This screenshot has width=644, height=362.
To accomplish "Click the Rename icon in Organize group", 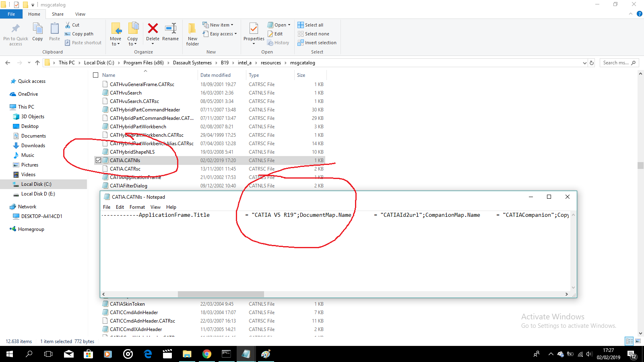I will [x=170, y=29].
